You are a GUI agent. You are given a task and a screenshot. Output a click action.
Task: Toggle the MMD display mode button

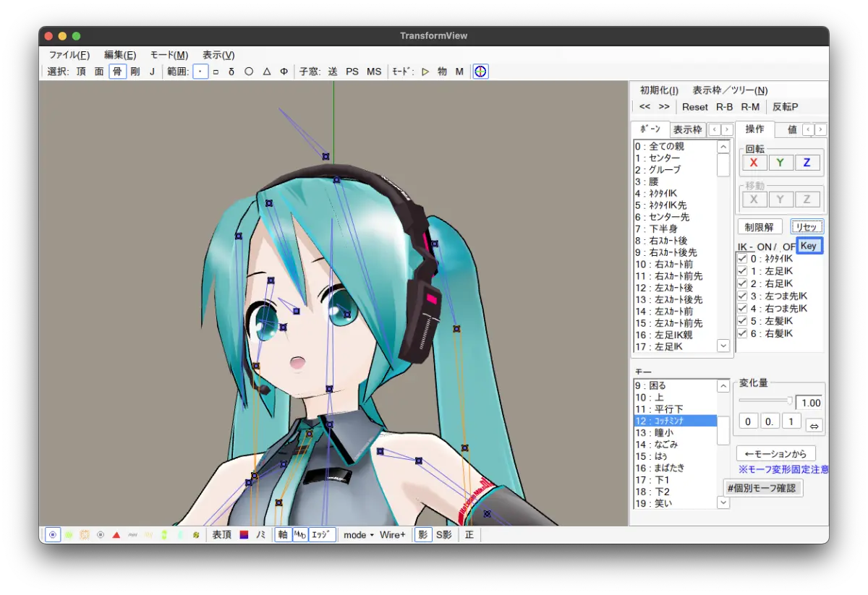click(300, 535)
